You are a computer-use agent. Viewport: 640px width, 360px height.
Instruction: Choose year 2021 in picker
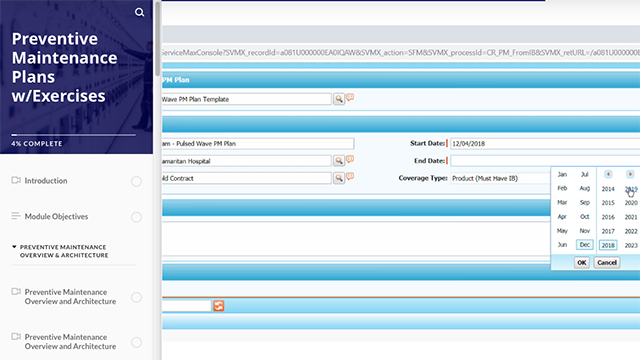click(x=631, y=217)
